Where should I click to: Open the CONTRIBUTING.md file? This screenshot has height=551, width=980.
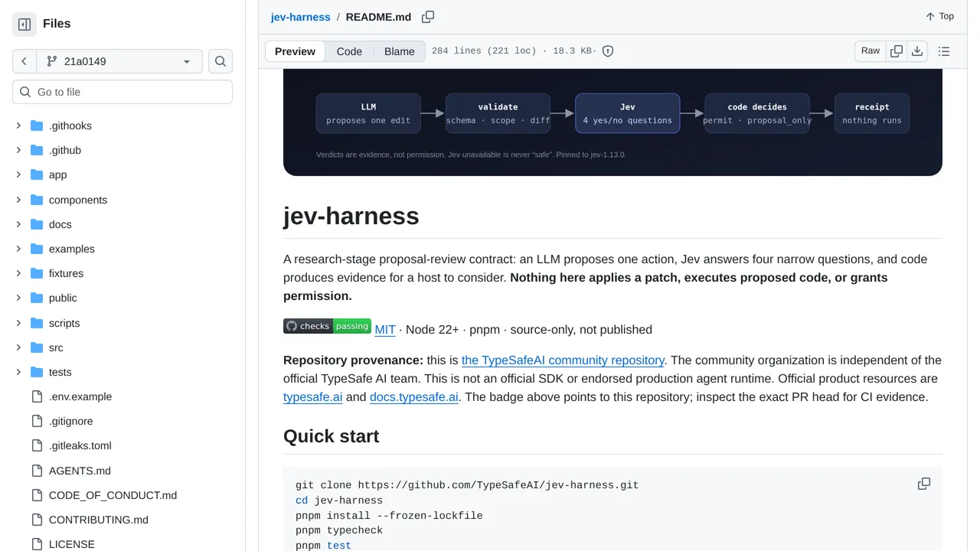[x=99, y=520]
